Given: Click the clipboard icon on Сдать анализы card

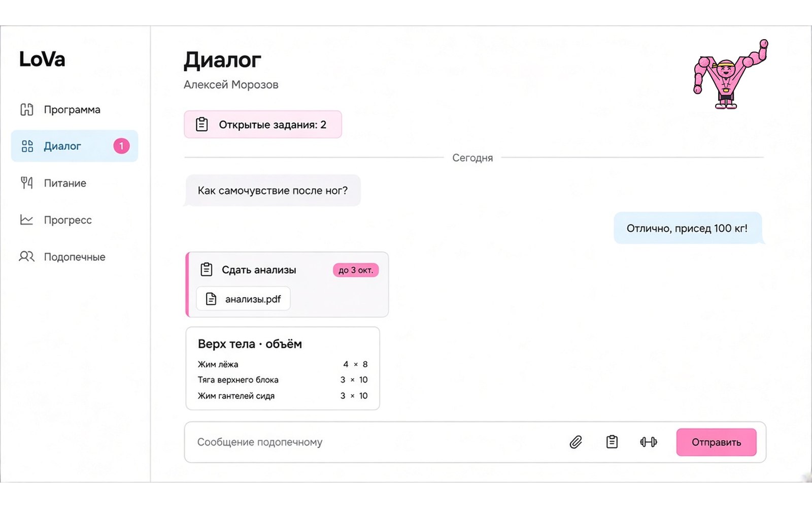Looking at the screenshot, I should pyautogui.click(x=207, y=269).
